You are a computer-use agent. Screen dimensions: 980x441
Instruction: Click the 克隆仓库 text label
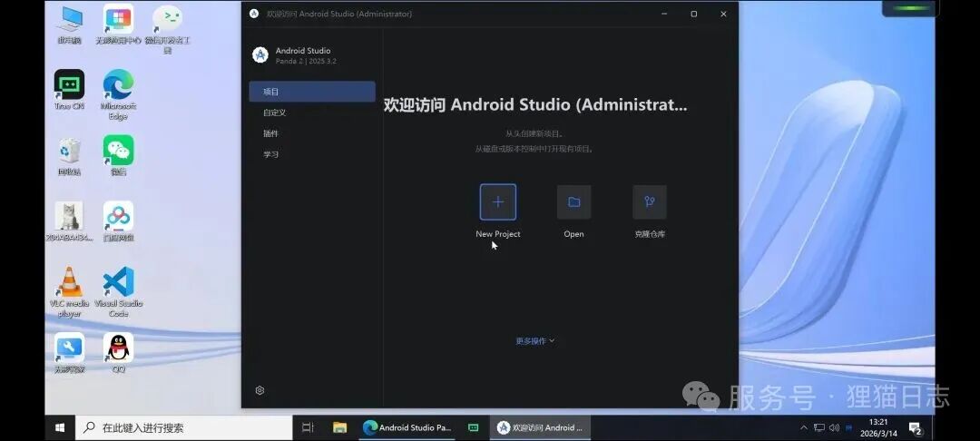pyautogui.click(x=650, y=234)
